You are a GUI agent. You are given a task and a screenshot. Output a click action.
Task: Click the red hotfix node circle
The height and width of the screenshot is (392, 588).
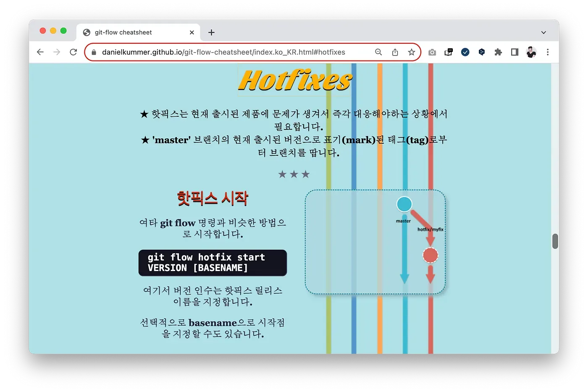[x=430, y=255]
